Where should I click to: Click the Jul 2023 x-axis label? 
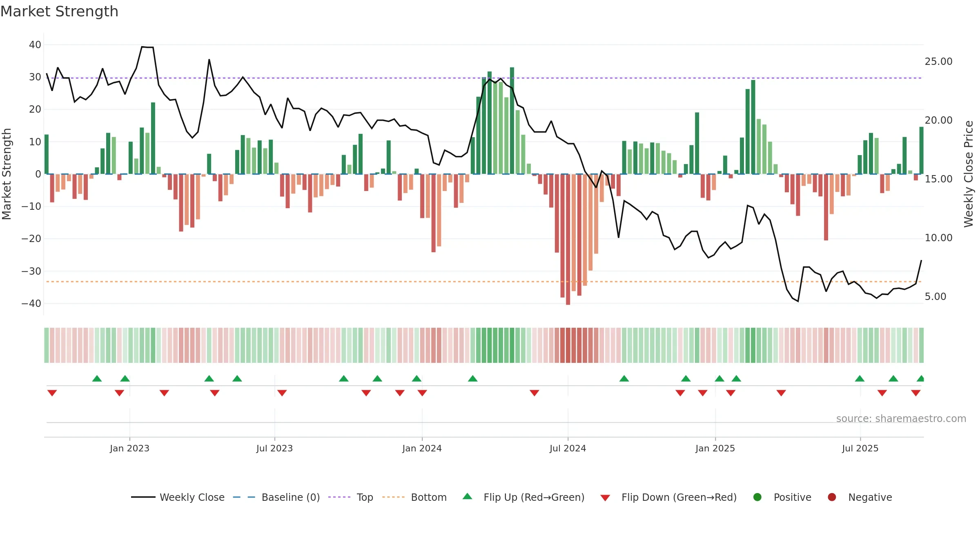pyautogui.click(x=274, y=449)
